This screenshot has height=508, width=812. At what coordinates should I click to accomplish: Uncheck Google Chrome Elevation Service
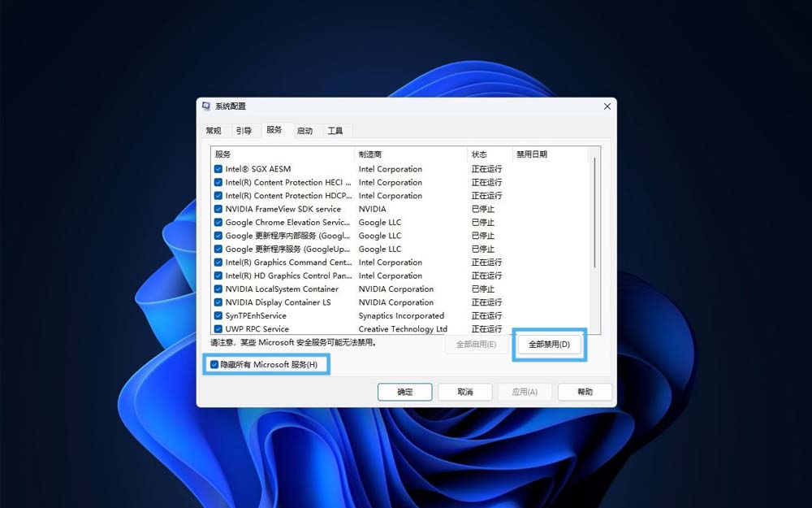tap(218, 223)
